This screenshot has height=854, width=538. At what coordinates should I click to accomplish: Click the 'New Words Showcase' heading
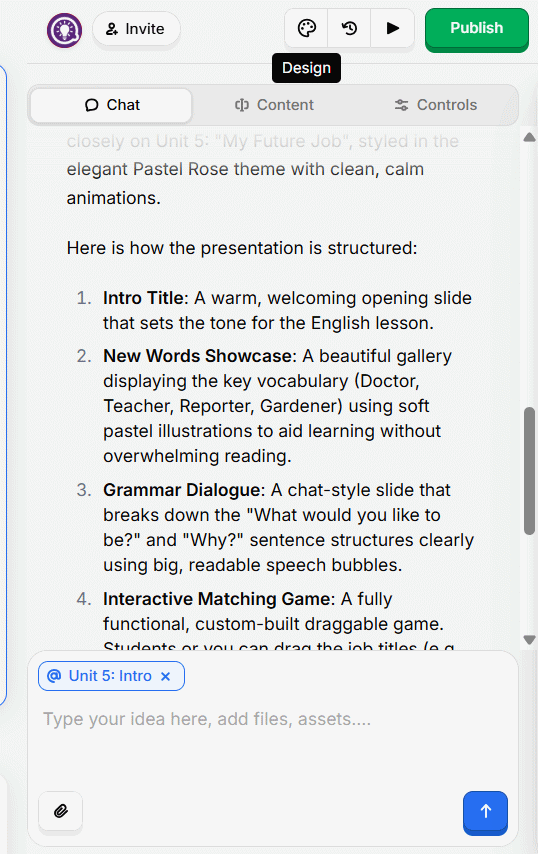pyautogui.click(x=198, y=356)
